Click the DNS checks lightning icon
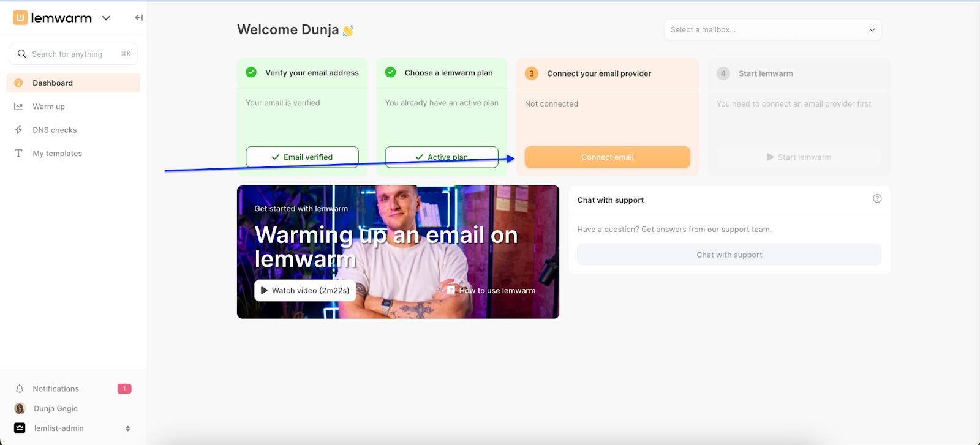 pyautogui.click(x=19, y=130)
